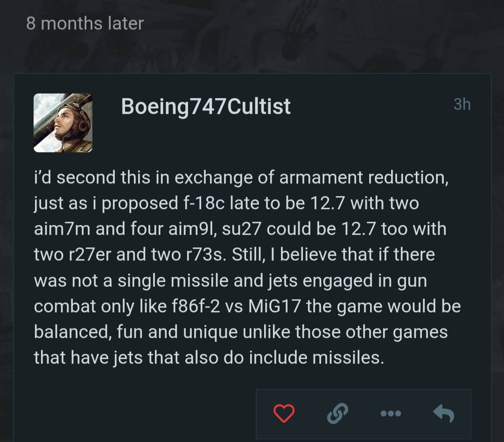
Task: Show more options with the dots icon
Action: coord(391,414)
